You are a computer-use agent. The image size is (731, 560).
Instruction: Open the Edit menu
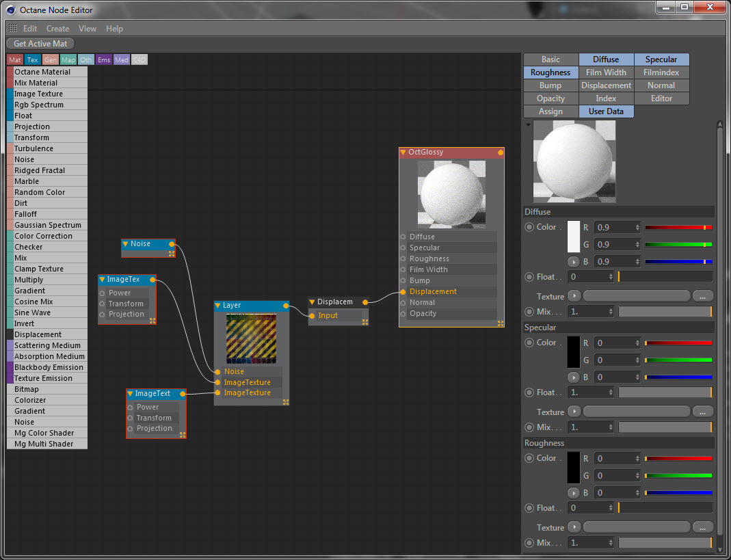click(x=30, y=29)
